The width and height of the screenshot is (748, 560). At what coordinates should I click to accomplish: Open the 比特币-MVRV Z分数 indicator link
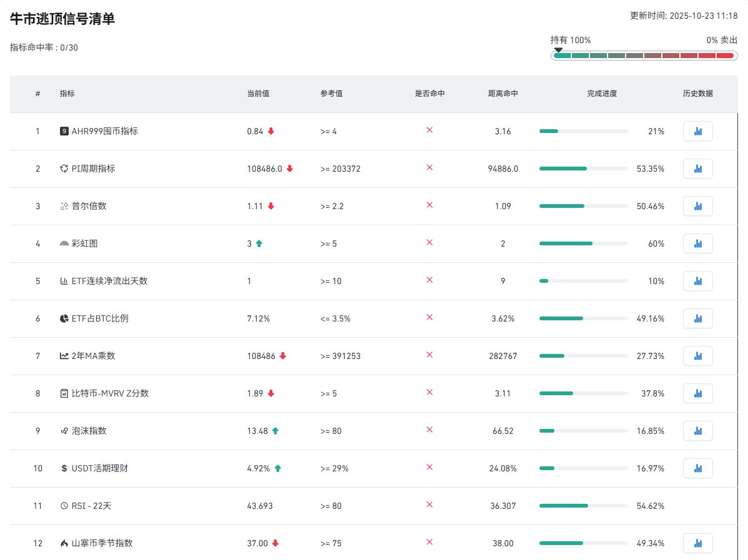click(x=110, y=393)
